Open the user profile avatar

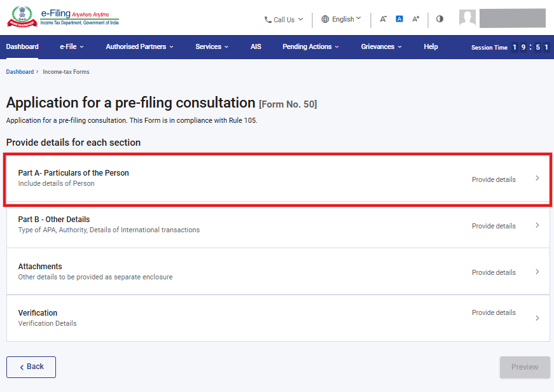pyautogui.click(x=467, y=18)
